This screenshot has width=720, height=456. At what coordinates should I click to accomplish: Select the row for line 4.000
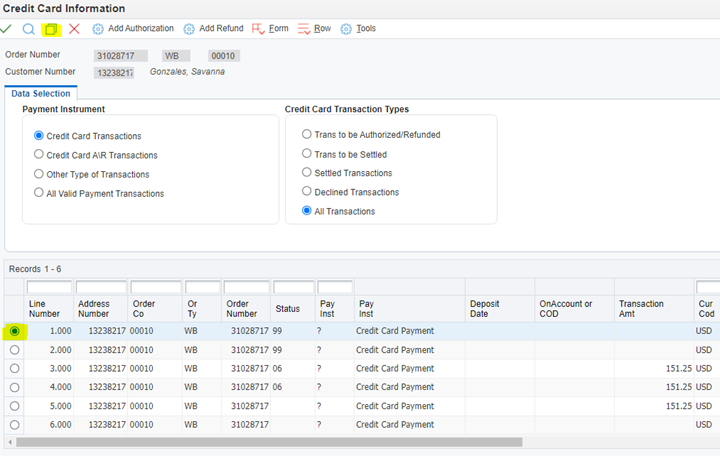(x=15, y=387)
